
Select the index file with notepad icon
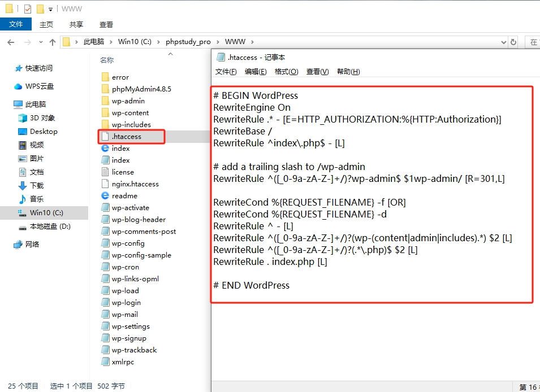[105, 160]
